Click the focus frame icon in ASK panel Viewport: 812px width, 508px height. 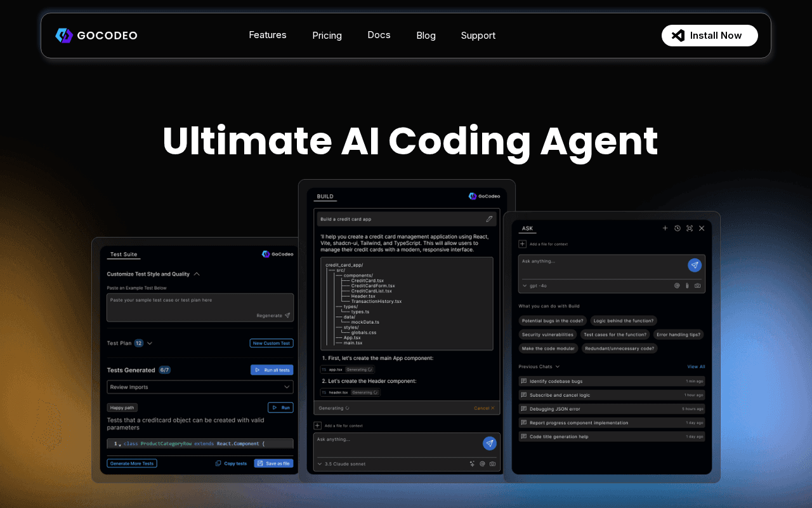tap(689, 228)
